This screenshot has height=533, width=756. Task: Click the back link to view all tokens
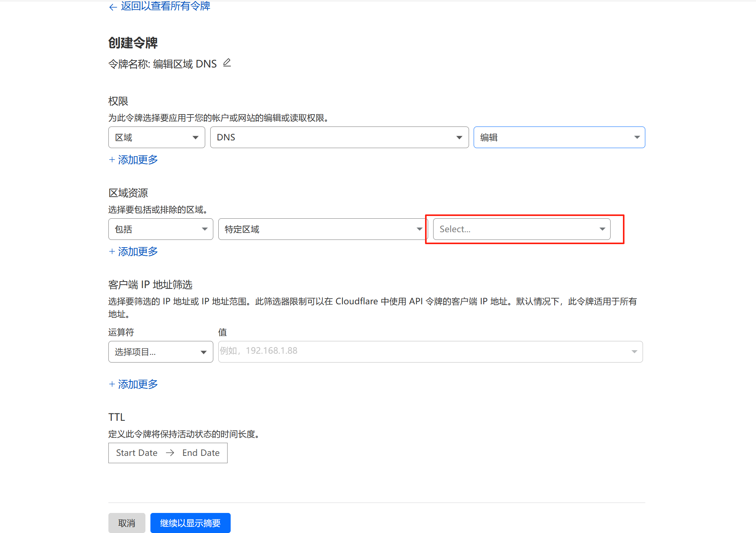click(x=159, y=6)
